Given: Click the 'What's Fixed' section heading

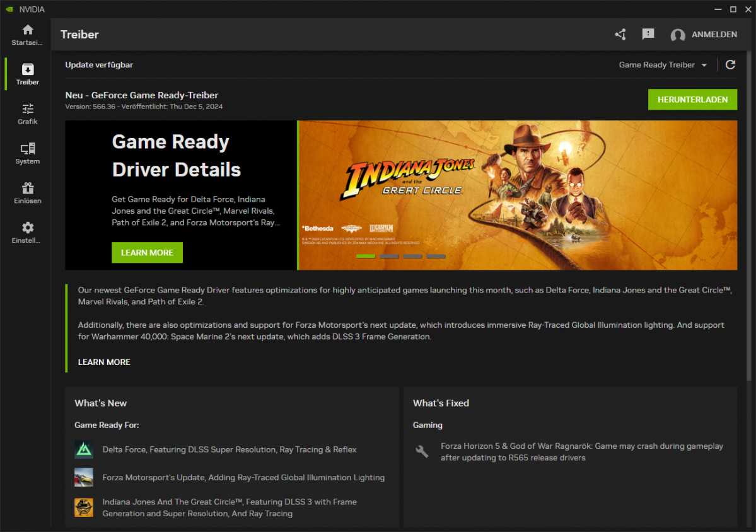Looking at the screenshot, I should (x=441, y=403).
